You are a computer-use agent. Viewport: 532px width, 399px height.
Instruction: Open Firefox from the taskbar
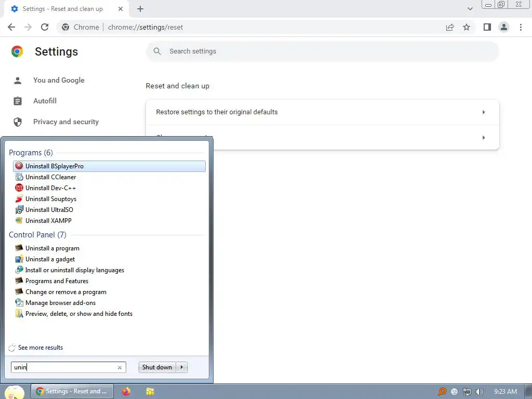126,392
